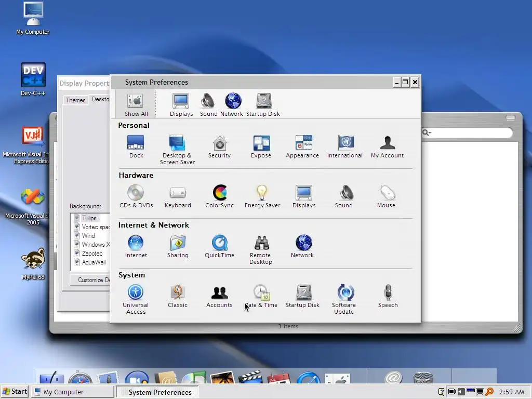Viewport: 532px width, 399px height.
Task: Click the clock showing 2:59 AM
Action: tap(512, 392)
